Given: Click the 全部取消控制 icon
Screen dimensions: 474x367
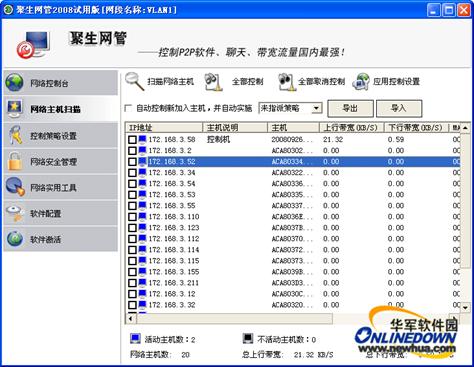Looking at the screenshot, I should (287, 82).
